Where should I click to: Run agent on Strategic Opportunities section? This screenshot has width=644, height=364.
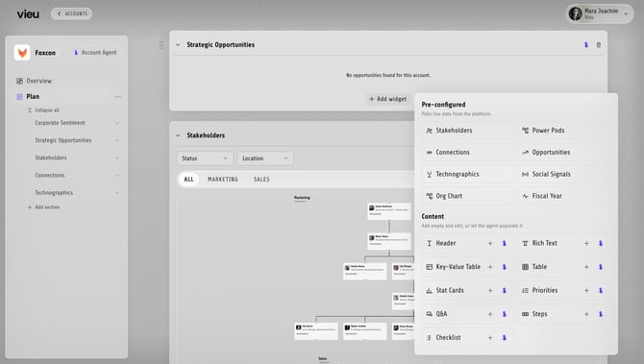tap(586, 45)
